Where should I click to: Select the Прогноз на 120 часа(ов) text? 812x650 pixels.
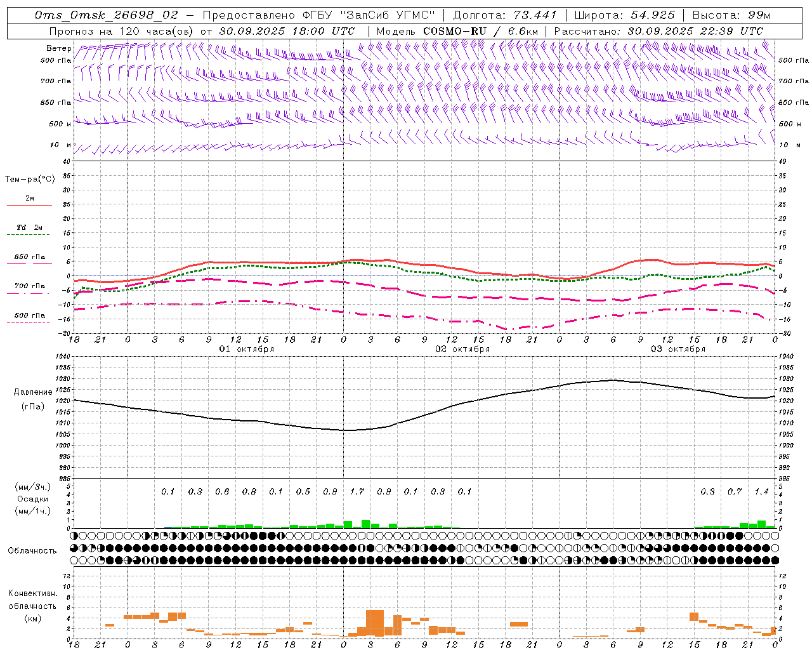122,31
